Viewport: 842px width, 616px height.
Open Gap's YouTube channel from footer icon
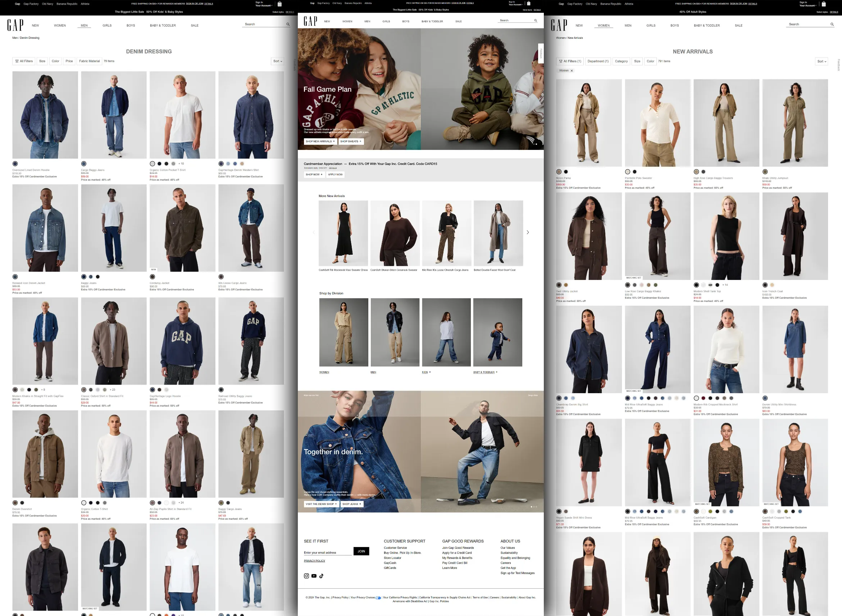click(314, 576)
